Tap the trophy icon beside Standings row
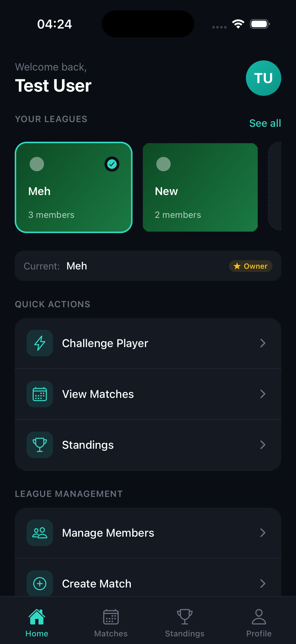 40,445
